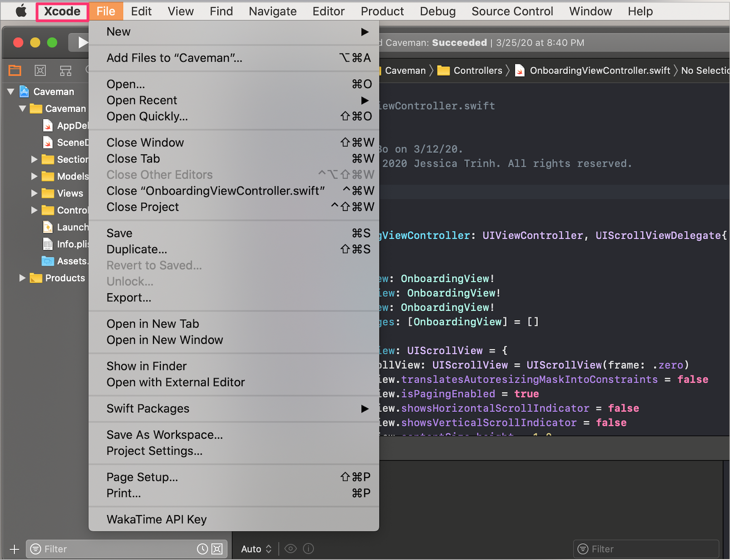Expand the Models folder

[x=34, y=176]
